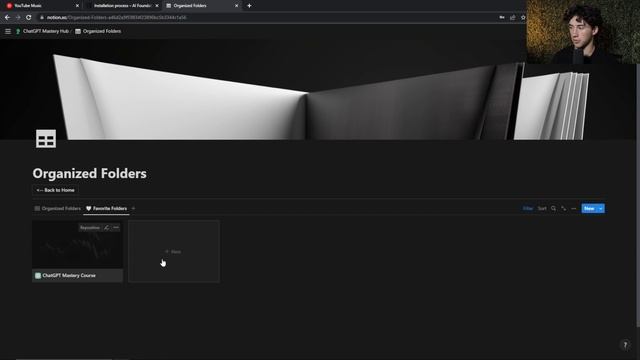The image size is (640, 360).
Task: Switch to the Installation process browser tab
Action: coord(122,6)
